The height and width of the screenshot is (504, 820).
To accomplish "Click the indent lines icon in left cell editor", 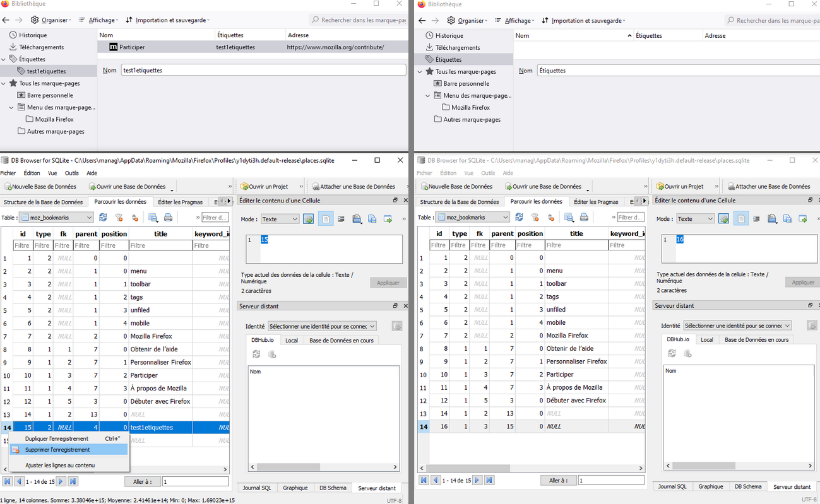I will pos(341,219).
